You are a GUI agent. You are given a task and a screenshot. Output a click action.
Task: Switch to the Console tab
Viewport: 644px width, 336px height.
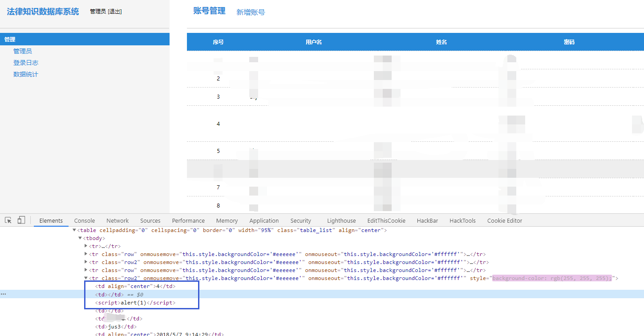[x=85, y=220]
